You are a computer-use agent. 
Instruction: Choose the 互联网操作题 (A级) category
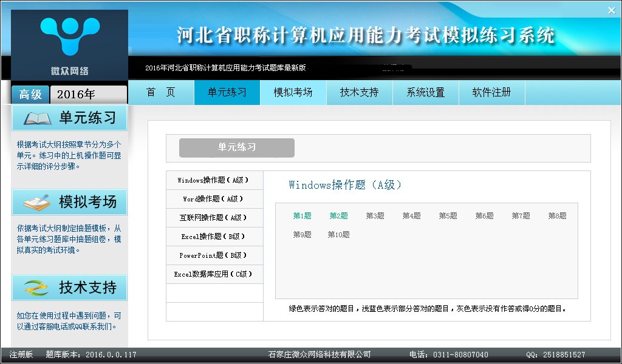pos(214,218)
